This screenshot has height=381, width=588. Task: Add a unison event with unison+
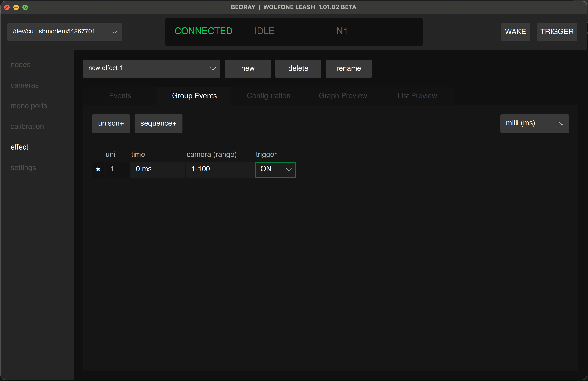pyautogui.click(x=111, y=123)
